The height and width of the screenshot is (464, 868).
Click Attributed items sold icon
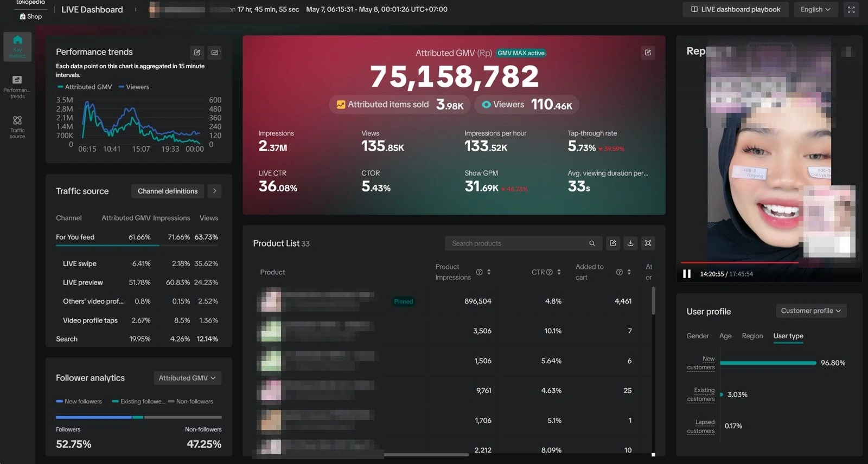(341, 105)
